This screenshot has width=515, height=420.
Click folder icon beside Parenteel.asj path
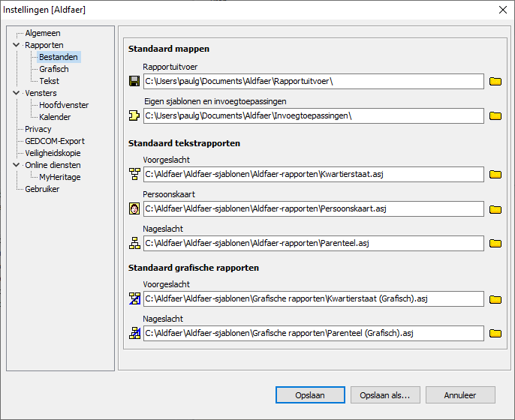[x=495, y=244]
